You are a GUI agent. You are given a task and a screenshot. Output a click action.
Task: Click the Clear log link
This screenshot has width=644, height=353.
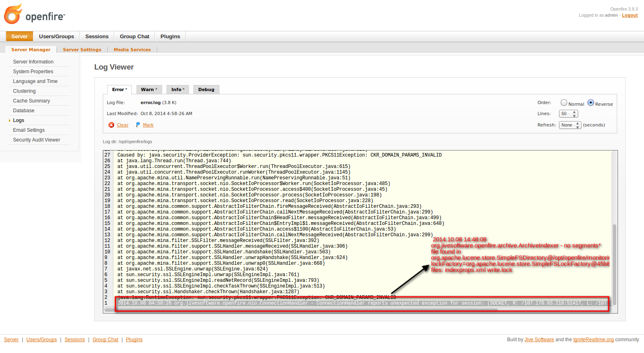pos(123,125)
